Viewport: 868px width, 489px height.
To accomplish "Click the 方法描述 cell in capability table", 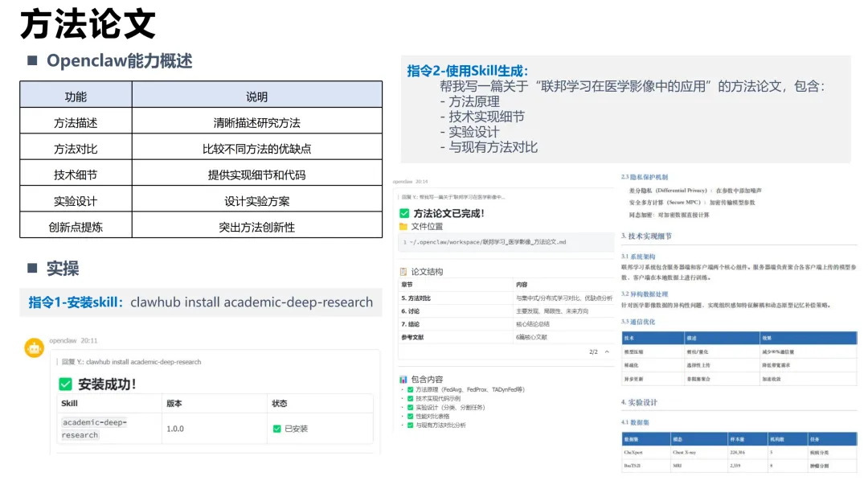I will [76, 122].
